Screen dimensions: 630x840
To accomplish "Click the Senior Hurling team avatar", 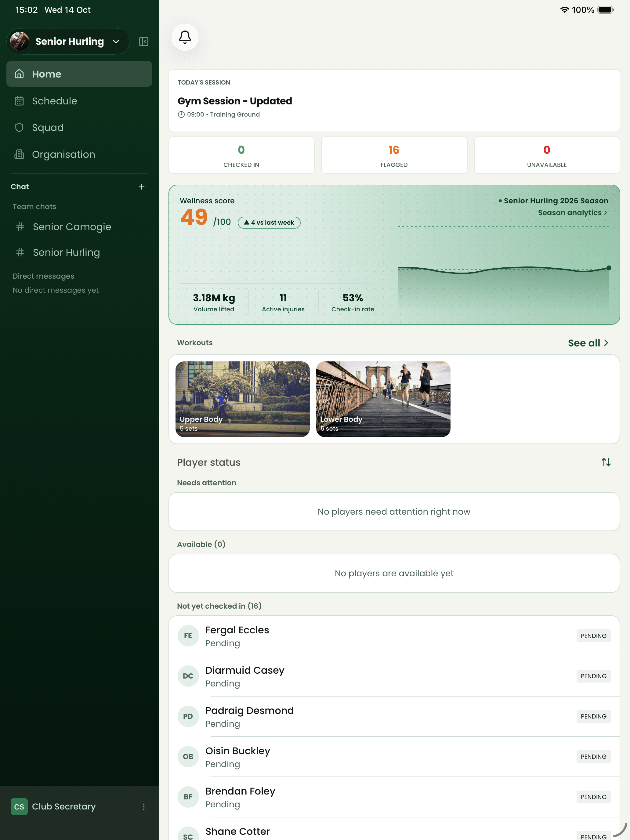I will click(x=20, y=42).
